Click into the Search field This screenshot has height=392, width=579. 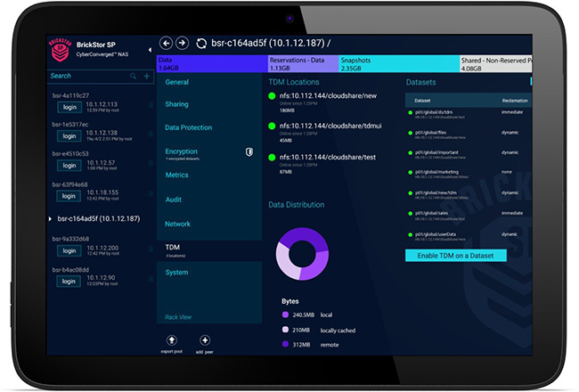click(x=85, y=77)
